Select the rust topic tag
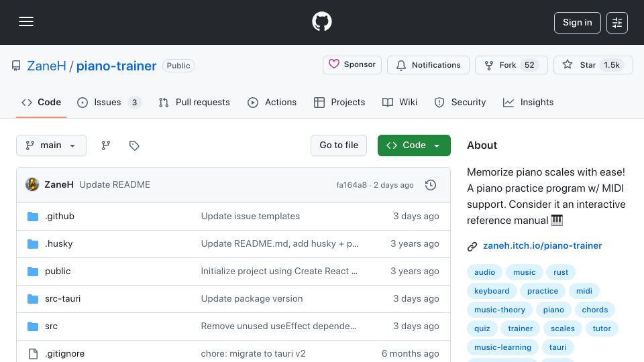The image size is (644, 362). (x=561, y=272)
